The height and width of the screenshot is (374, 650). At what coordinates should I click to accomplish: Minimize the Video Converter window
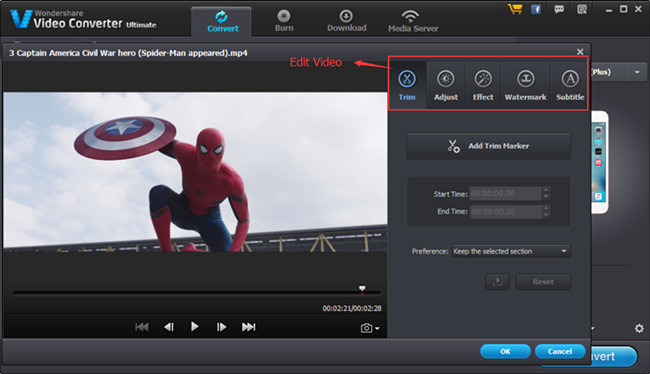[609, 10]
